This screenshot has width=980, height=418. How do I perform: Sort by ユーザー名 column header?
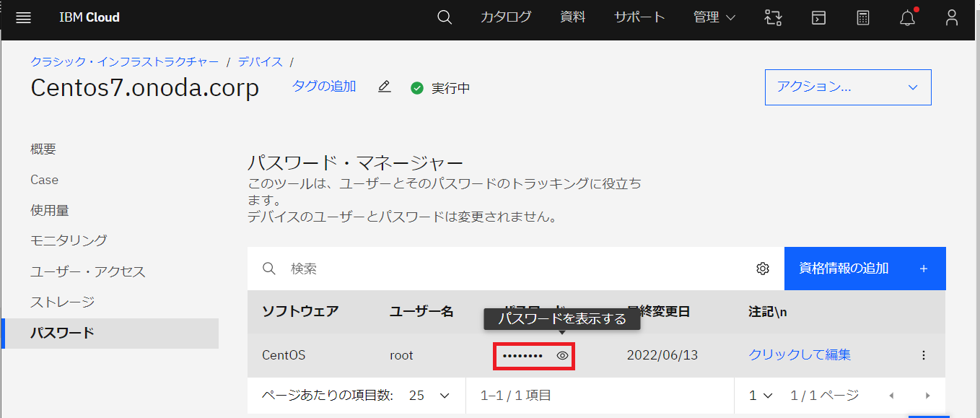point(421,311)
